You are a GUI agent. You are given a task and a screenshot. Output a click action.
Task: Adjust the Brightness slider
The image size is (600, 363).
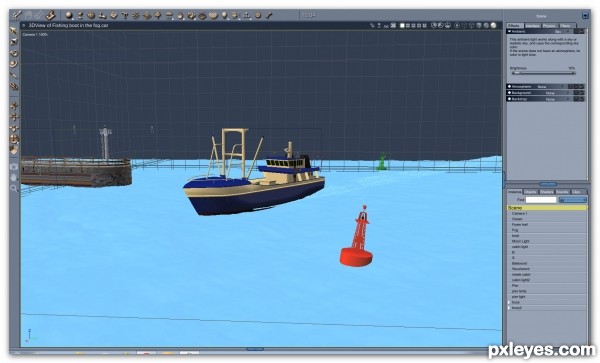coord(543,73)
